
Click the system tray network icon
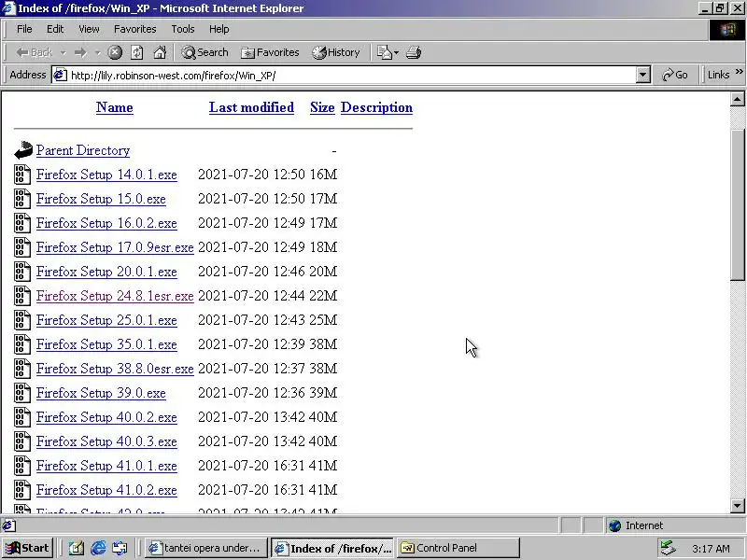tap(668, 548)
